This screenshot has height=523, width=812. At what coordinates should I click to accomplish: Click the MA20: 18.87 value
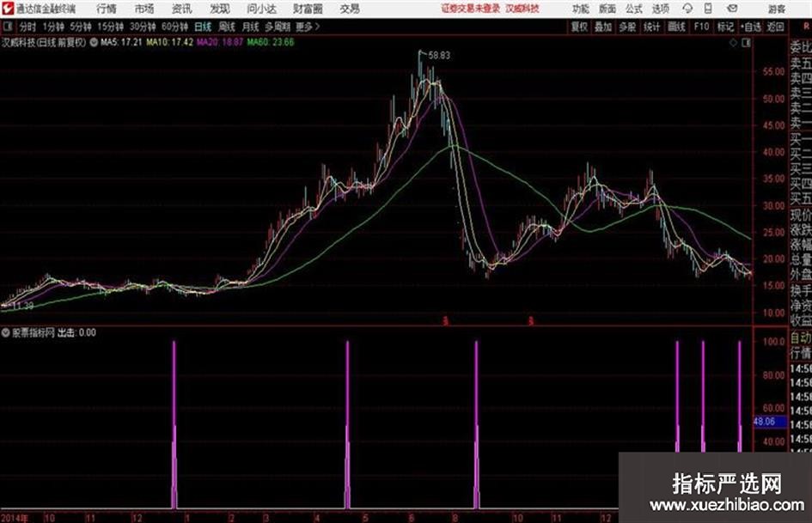(x=220, y=42)
